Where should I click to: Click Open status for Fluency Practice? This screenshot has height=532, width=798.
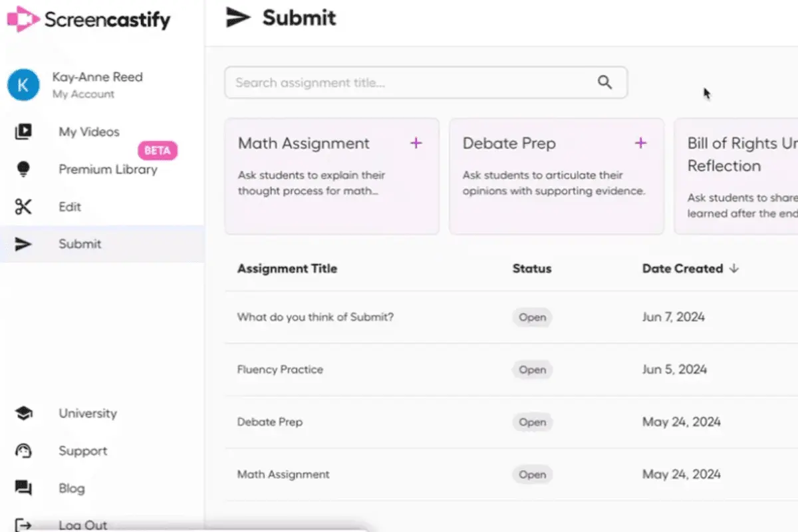[532, 370]
